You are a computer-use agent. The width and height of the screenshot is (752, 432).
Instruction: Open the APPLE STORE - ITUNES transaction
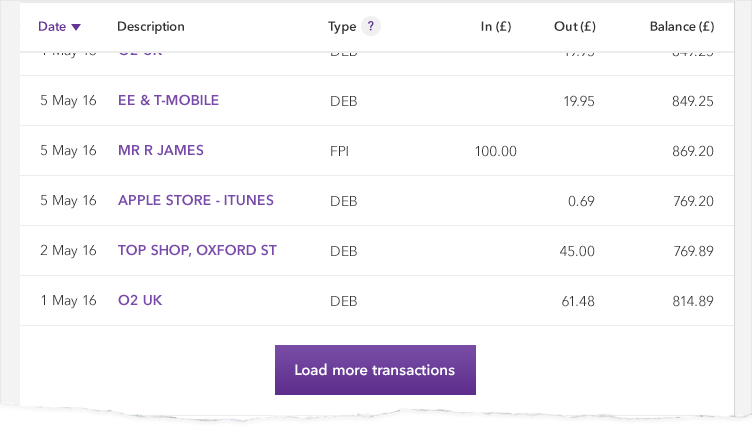[x=196, y=200]
